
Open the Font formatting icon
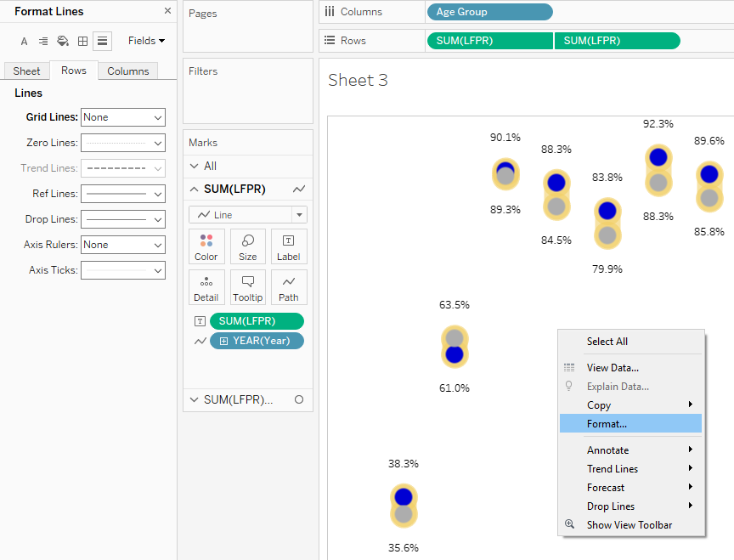click(x=24, y=41)
